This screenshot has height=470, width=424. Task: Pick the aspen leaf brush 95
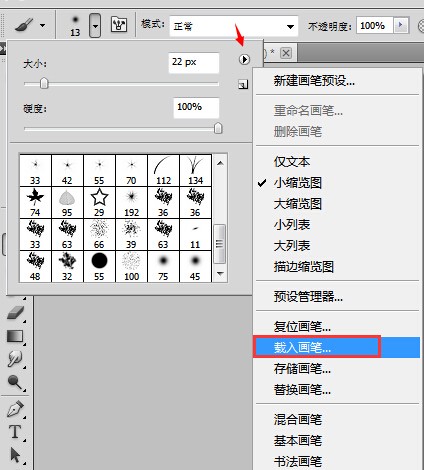(67, 202)
